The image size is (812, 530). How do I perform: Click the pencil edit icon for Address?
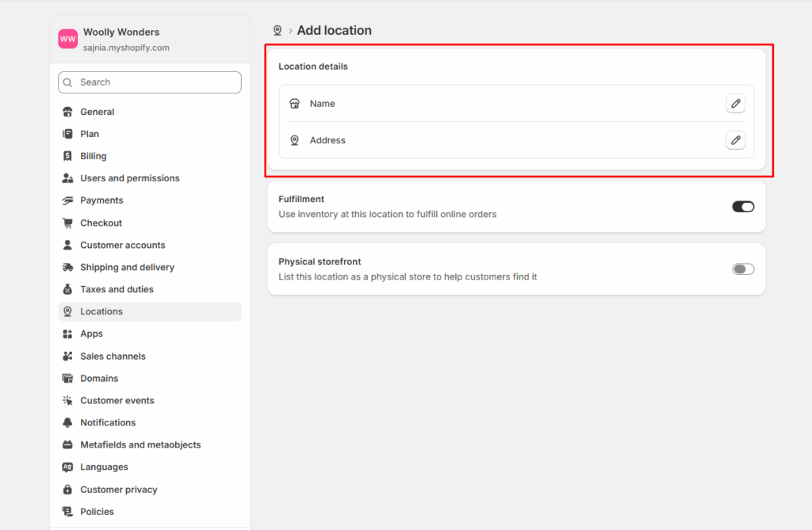[x=735, y=140]
